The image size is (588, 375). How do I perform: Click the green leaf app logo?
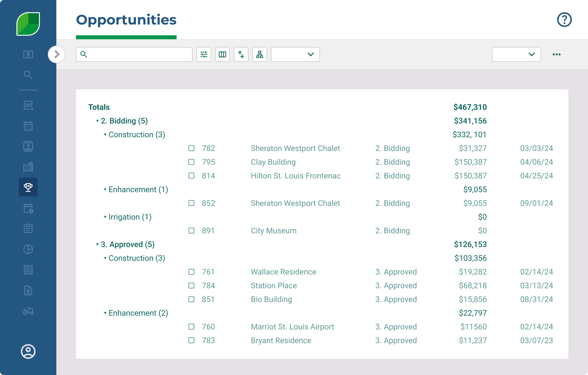point(28,24)
